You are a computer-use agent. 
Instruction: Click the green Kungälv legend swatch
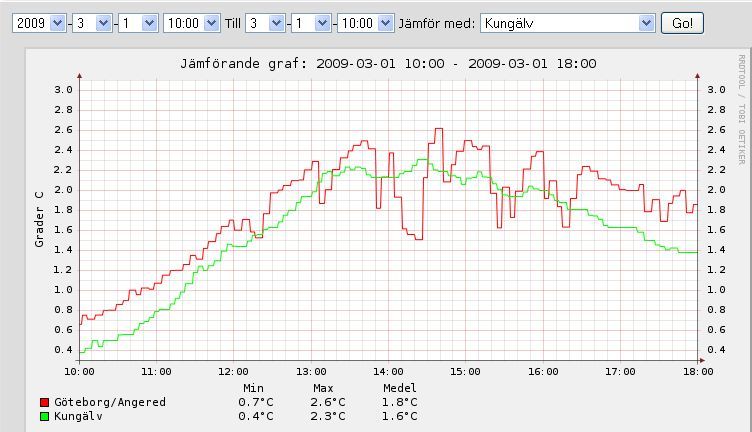43,416
